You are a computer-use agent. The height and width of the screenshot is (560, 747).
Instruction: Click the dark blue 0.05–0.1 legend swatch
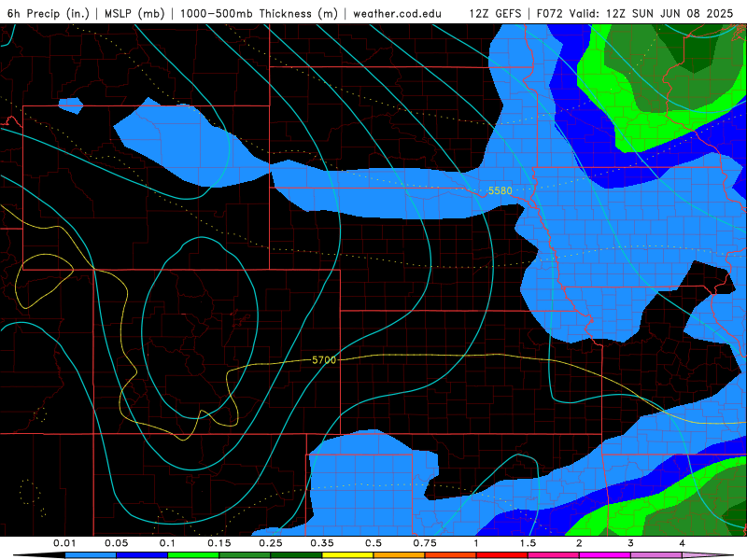142,555
